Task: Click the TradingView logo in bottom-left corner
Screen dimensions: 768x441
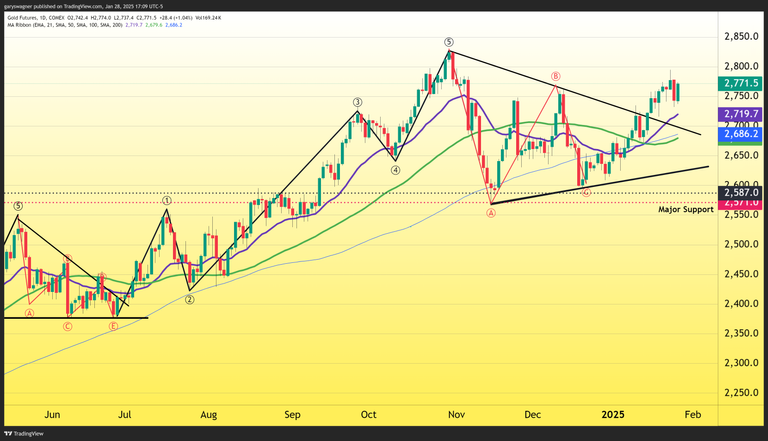Action: (23, 434)
